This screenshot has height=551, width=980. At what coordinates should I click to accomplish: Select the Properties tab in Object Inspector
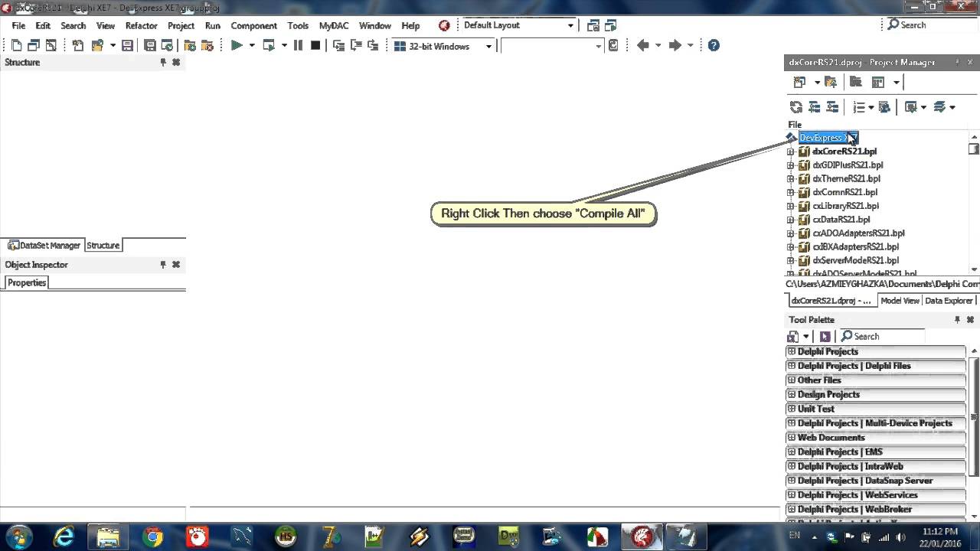click(x=27, y=282)
